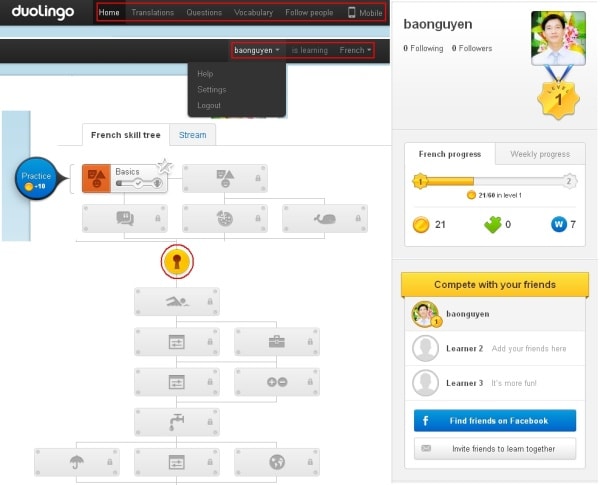Open the locked globe skill

(277, 462)
